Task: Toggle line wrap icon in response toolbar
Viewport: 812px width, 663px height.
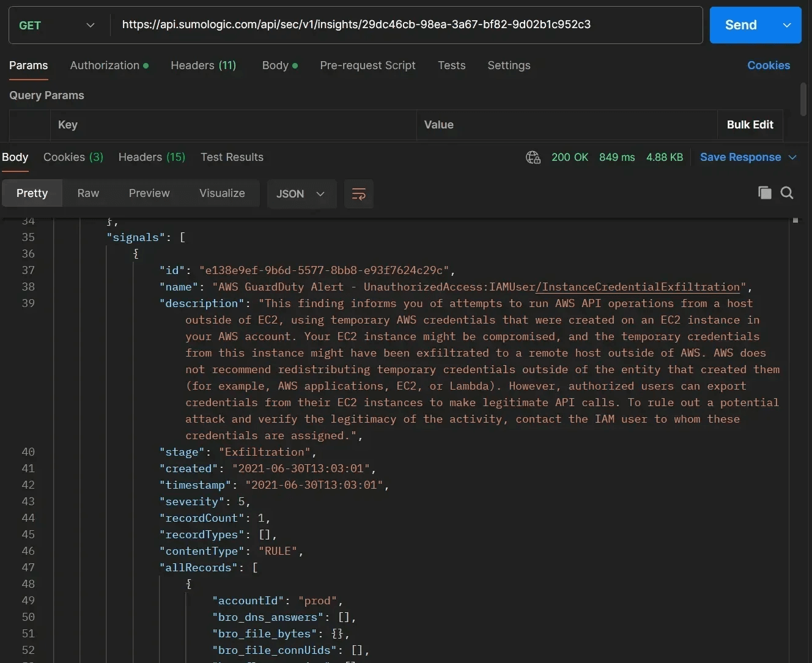Action: click(359, 194)
